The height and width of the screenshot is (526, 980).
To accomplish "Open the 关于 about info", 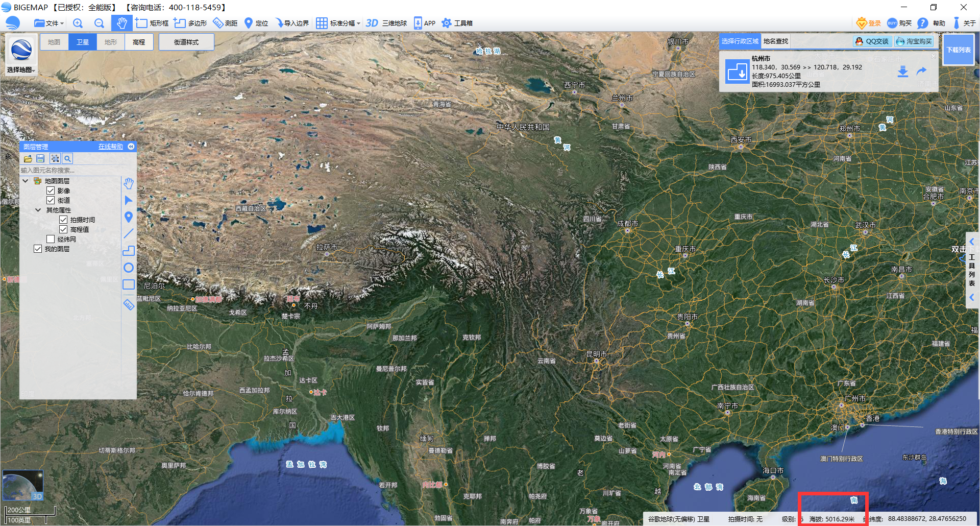I will coord(964,23).
